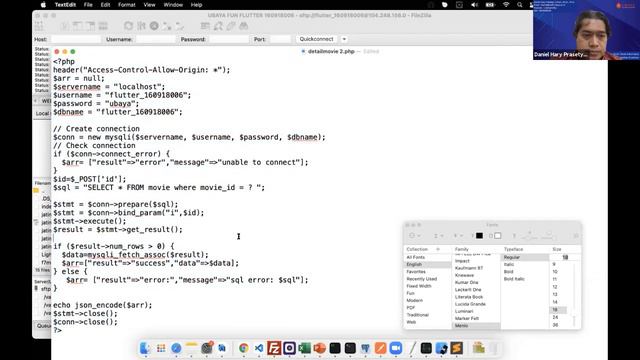Viewport: 640px width, 360px height.
Task: Open Visual Studio Code from the Dock
Action: pos(259,348)
